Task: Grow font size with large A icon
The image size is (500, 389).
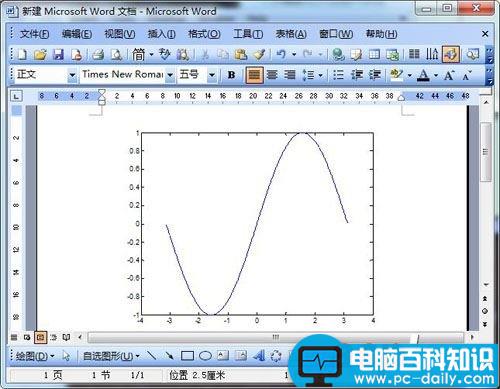Action: [449, 75]
